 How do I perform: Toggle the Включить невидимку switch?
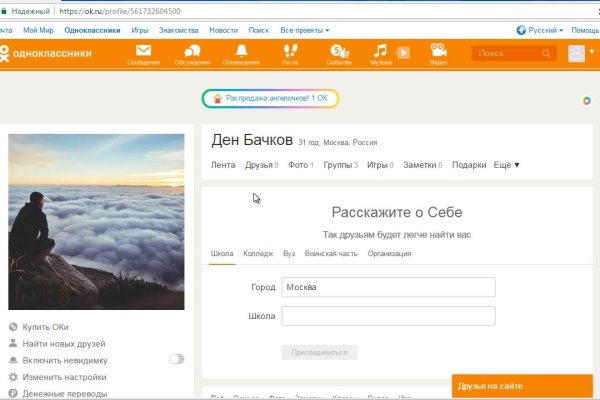[x=177, y=359]
